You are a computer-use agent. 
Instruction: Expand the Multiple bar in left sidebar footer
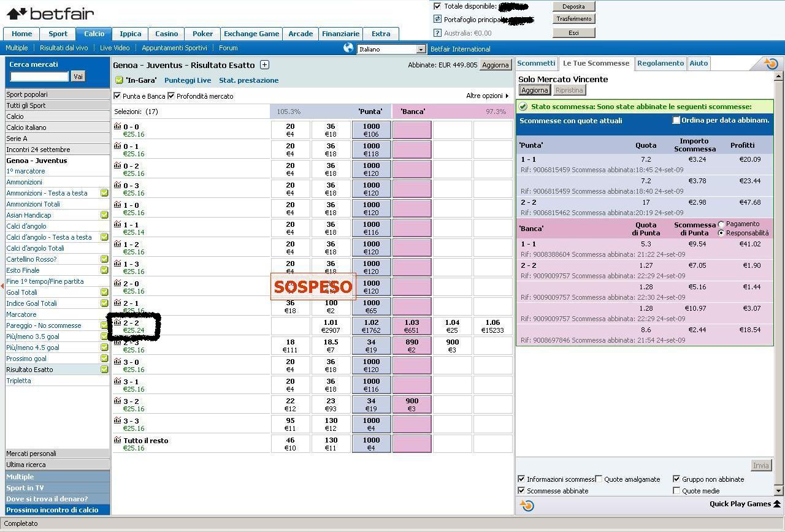pyautogui.click(x=57, y=477)
